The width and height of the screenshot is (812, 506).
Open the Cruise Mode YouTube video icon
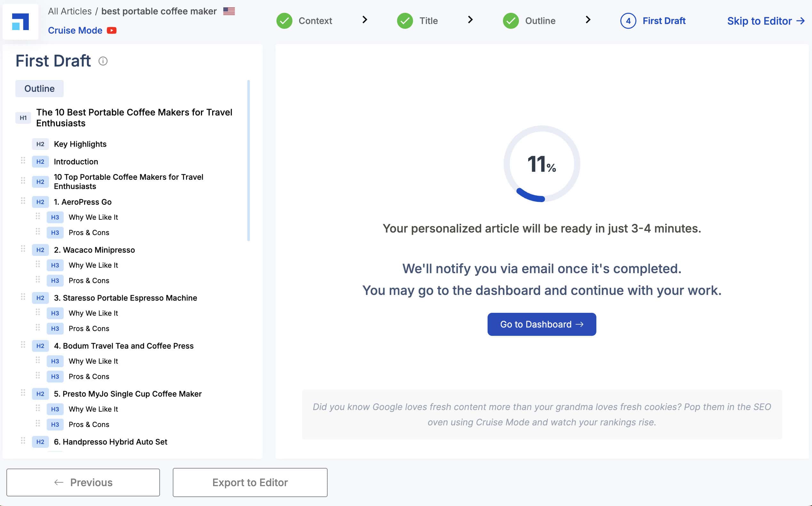coord(111,30)
